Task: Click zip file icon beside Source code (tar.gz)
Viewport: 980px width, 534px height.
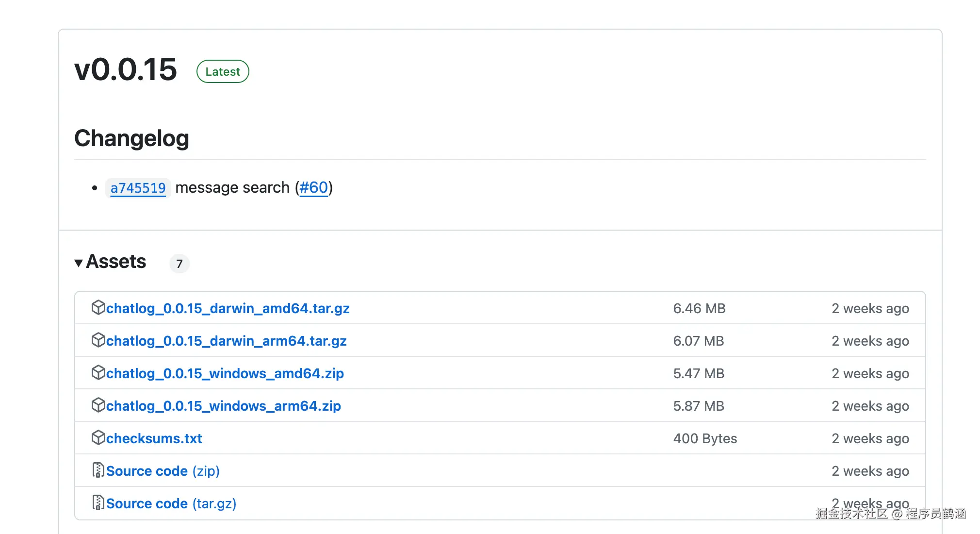Action: (x=98, y=503)
